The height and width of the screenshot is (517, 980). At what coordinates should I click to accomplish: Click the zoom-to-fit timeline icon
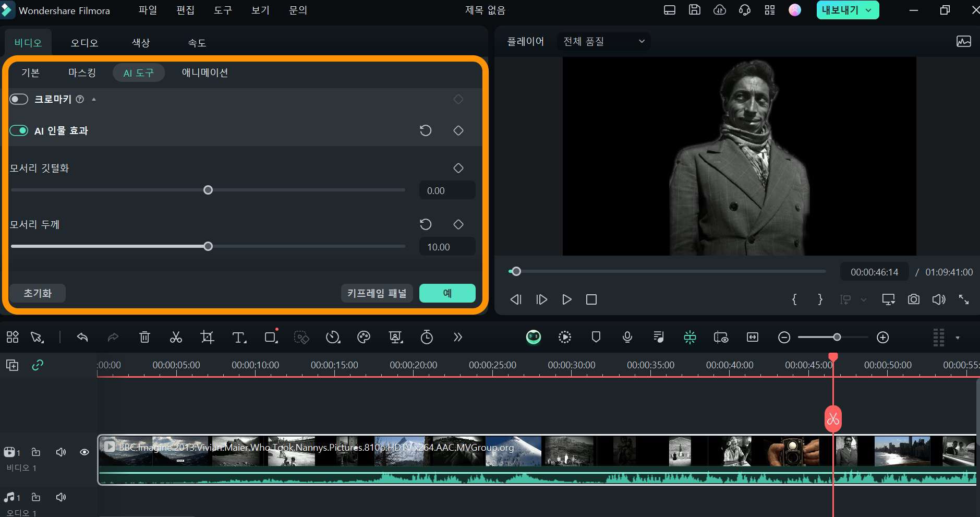[753, 338]
